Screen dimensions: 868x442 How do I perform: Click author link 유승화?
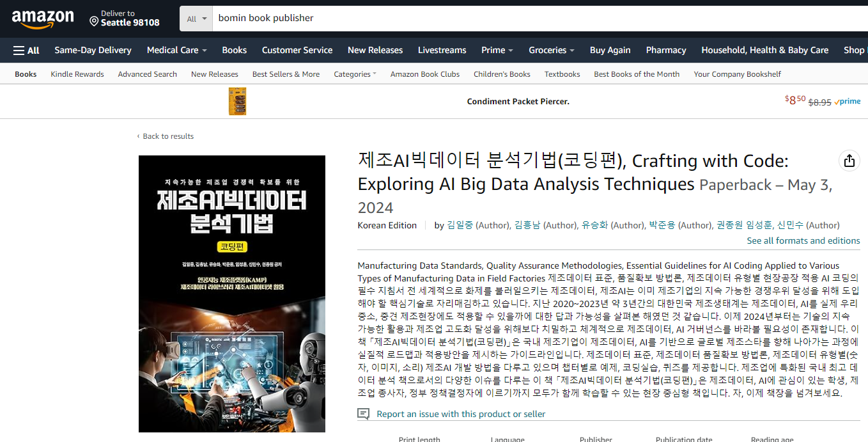594,225
